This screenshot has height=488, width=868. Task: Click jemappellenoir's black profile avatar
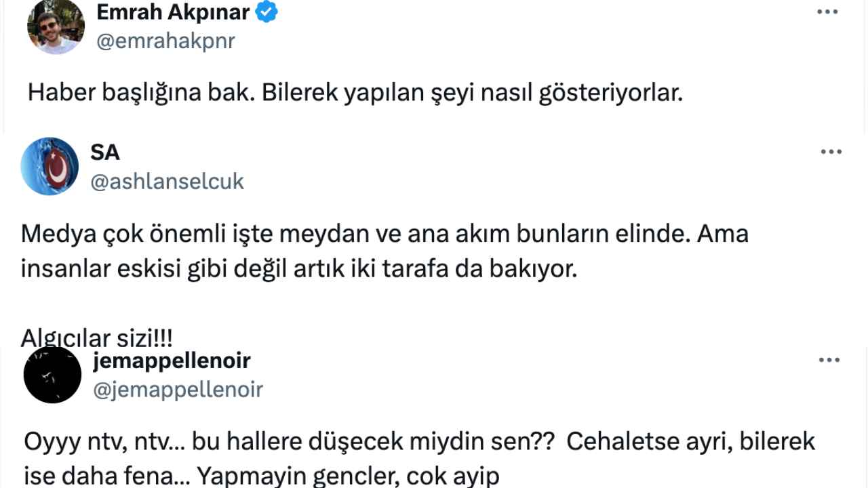52,375
